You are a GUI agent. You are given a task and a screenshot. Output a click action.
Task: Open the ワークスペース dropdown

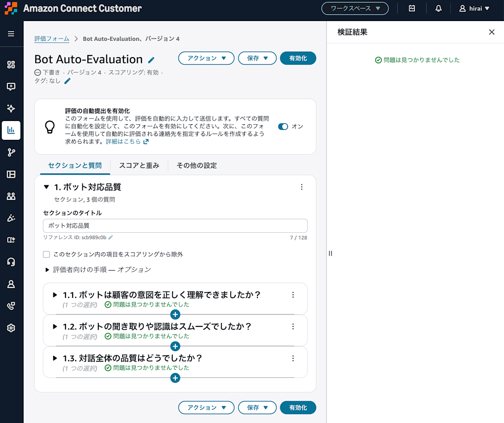pyautogui.click(x=355, y=8)
